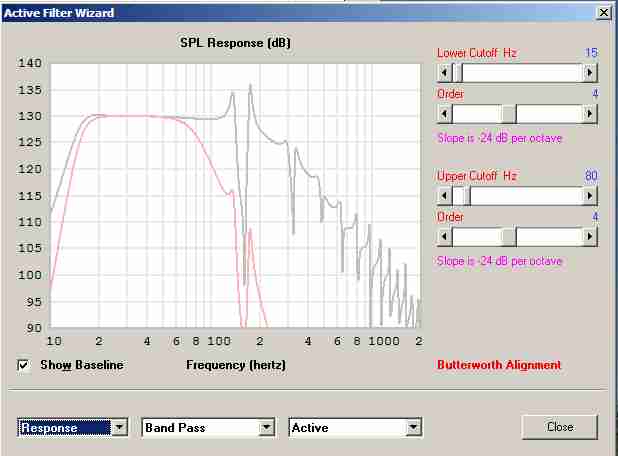The height and width of the screenshot is (456, 618).
Task: Click the 140 label on the dB axis
Action: [x=29, y=63]
